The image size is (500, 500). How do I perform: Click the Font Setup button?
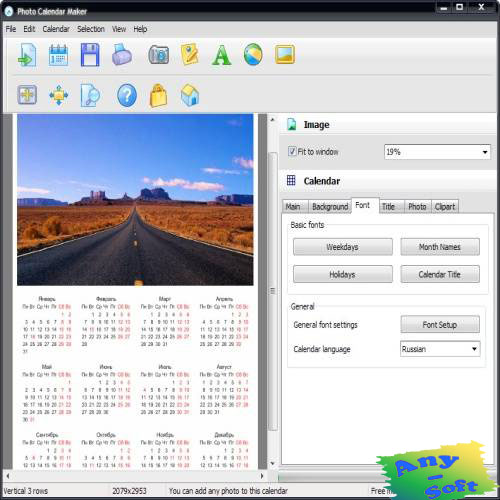(440, 324)
